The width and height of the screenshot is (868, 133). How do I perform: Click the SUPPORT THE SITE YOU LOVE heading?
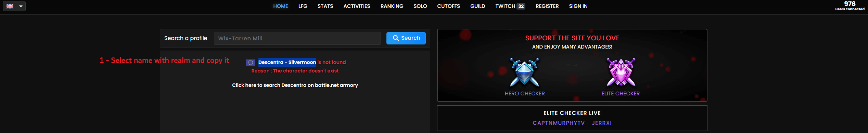(x=572, y=38)
